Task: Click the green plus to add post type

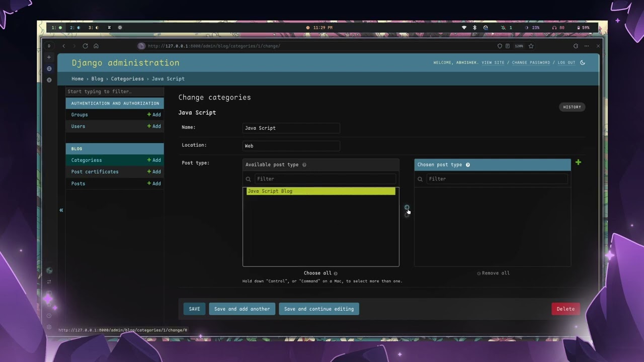Action: [578, 162]
